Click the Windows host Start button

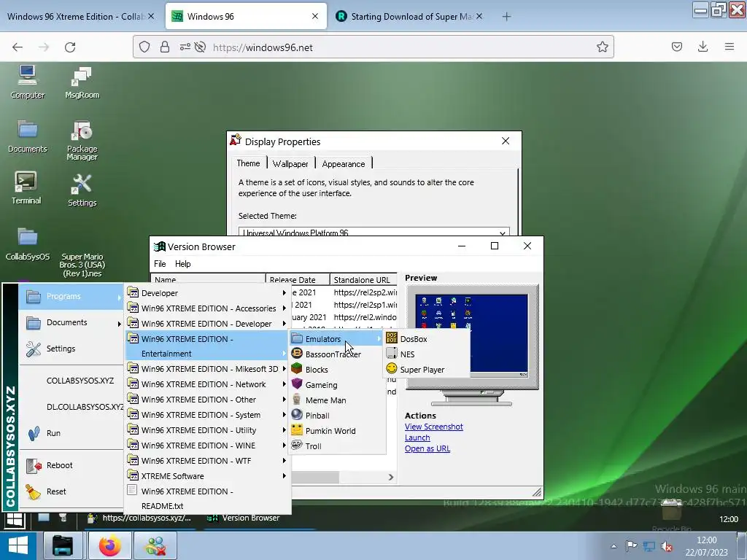click(18, 545)
